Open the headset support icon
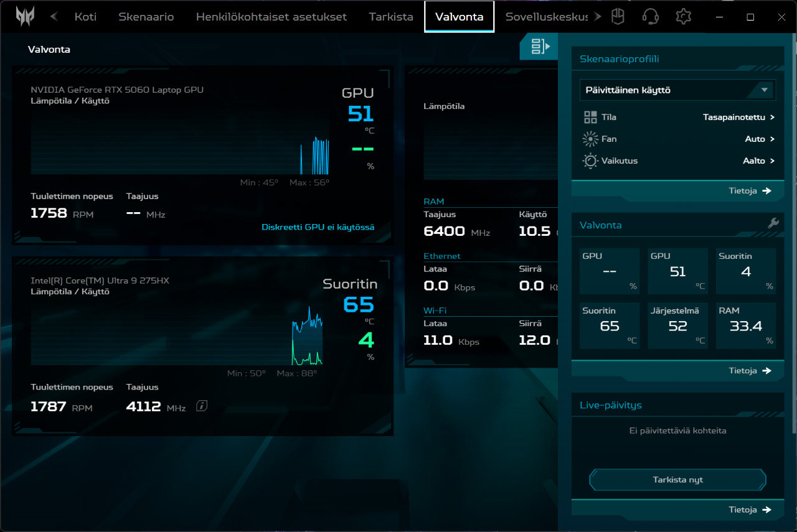Screen dimensions: 797x532 pos(651,16)
